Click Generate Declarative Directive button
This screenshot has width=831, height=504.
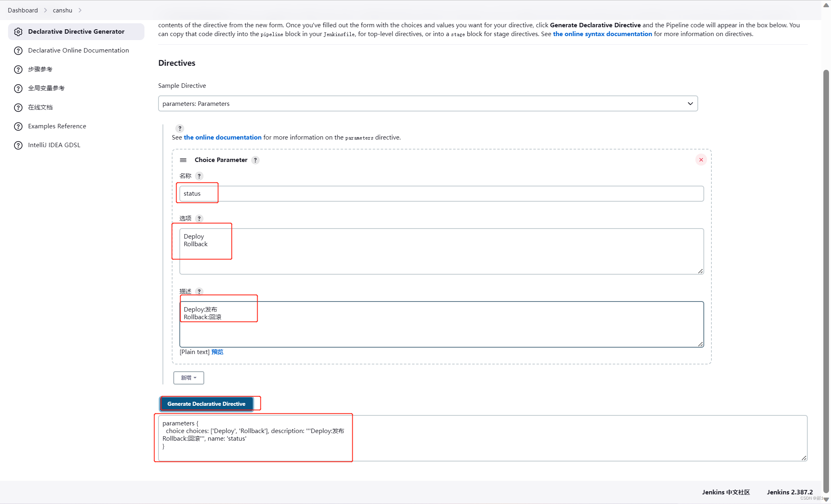click(x=206, y=404)
